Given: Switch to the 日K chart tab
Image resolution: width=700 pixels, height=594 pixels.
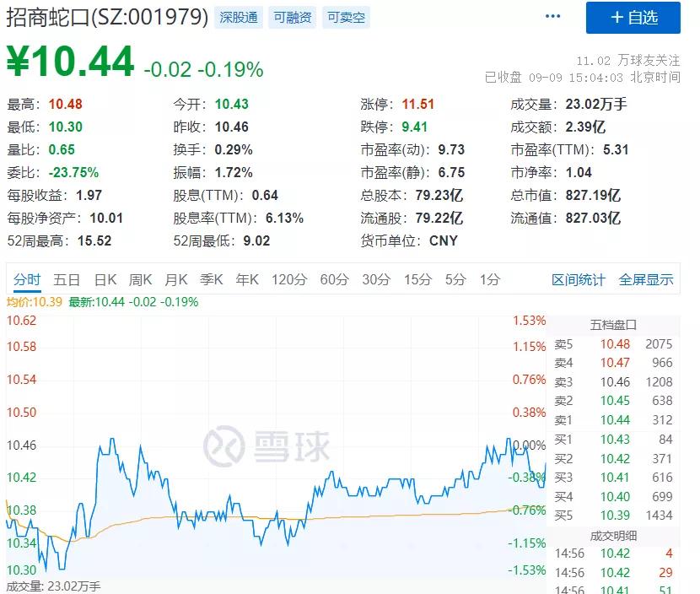Looking at the screenshot, I should [x=105, y=279].
